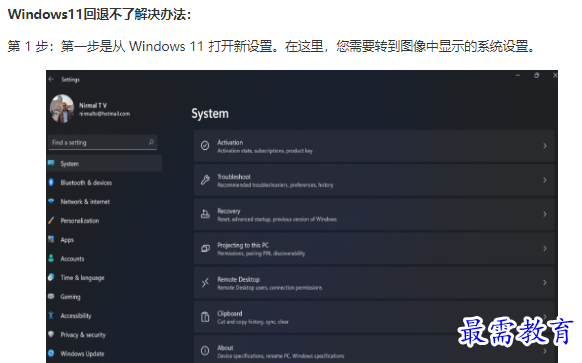582x363 pixels.
Task: Open Projecting to this PC
Action: [x=374, y=249]
